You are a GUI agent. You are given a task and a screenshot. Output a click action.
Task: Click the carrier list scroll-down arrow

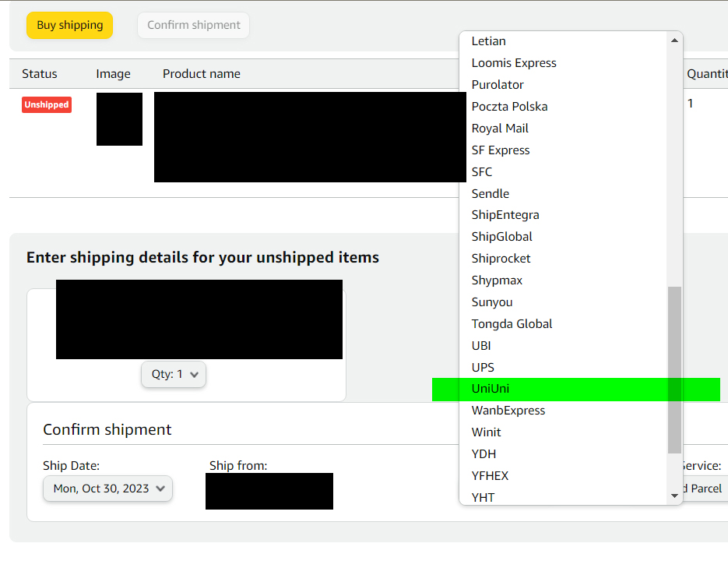click(x=674, y=496)
